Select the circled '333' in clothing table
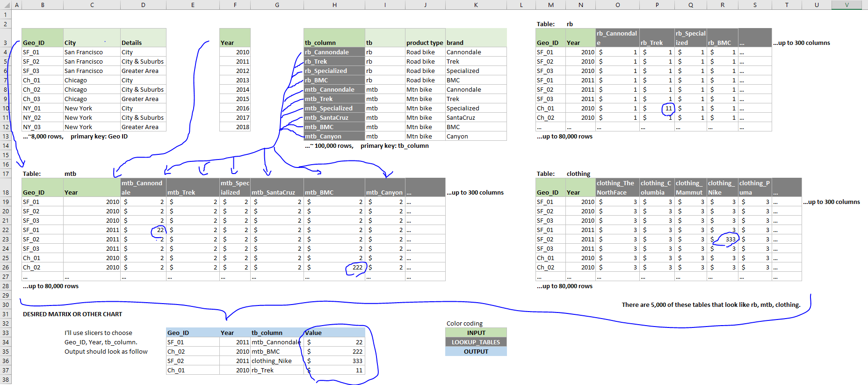This screenshot has width=868, height=385. (723, 239)
